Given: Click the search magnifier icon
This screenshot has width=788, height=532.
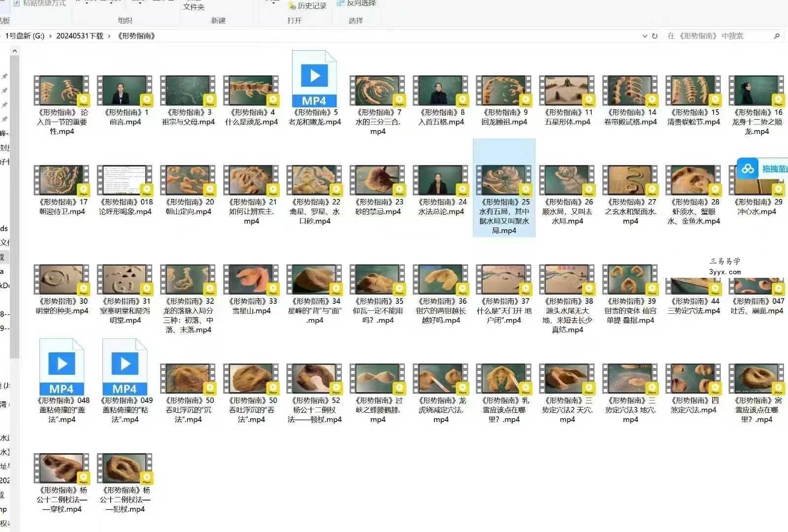Looking at the screenshot, I should pyautogui.click(x=777, y=36).
